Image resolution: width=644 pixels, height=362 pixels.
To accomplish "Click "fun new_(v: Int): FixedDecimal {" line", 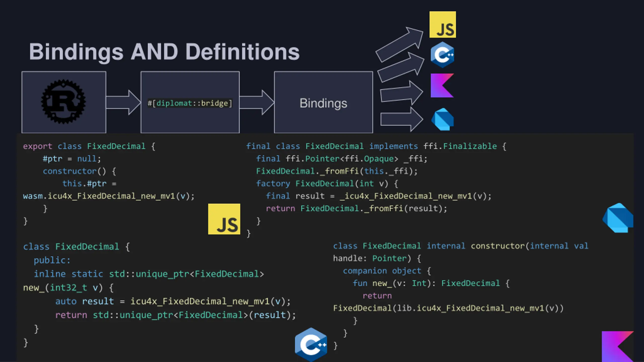I will [431, 283].
